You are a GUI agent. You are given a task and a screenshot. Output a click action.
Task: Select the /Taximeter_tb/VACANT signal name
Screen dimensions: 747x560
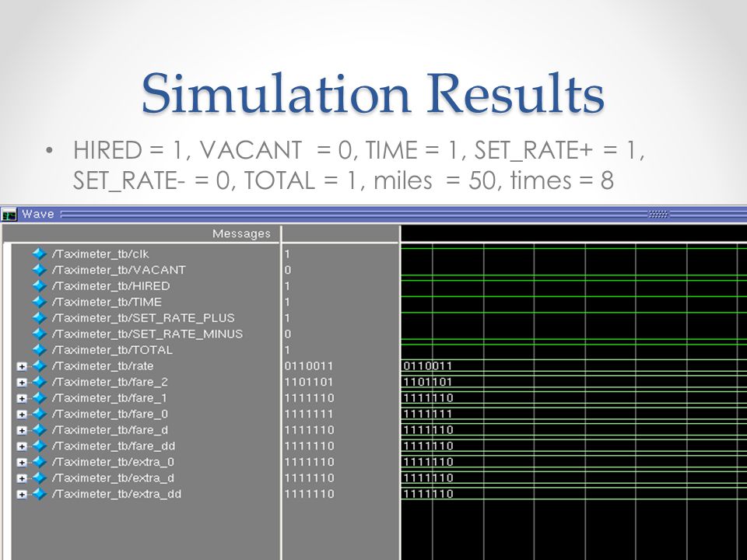(118, 270)
